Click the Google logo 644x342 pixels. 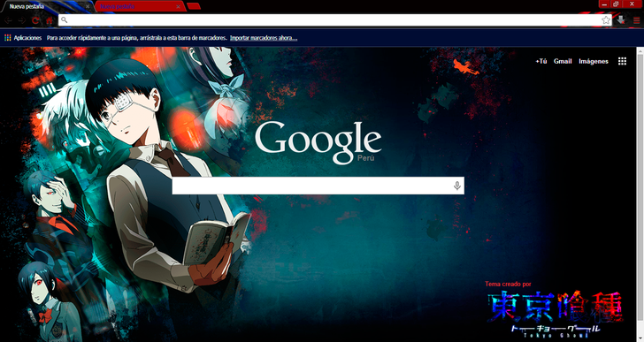coord(318,142)
